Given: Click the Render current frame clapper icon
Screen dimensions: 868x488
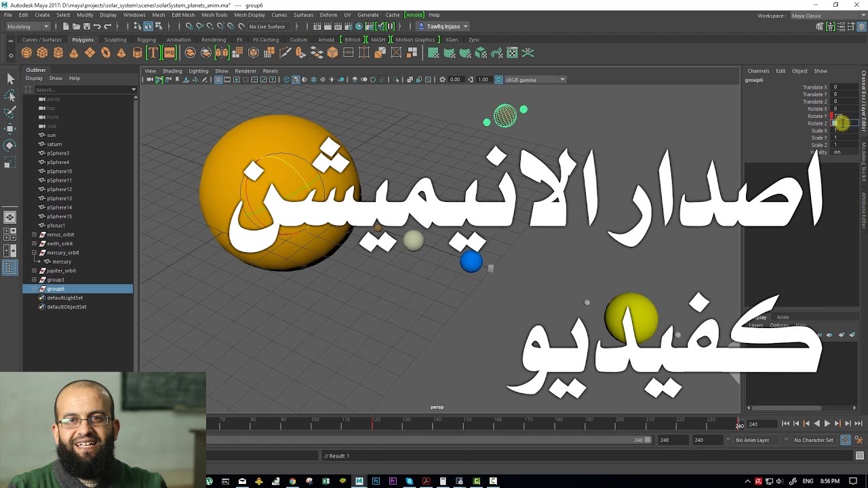Looking at the screenshot, I should [x=327, y=26].
